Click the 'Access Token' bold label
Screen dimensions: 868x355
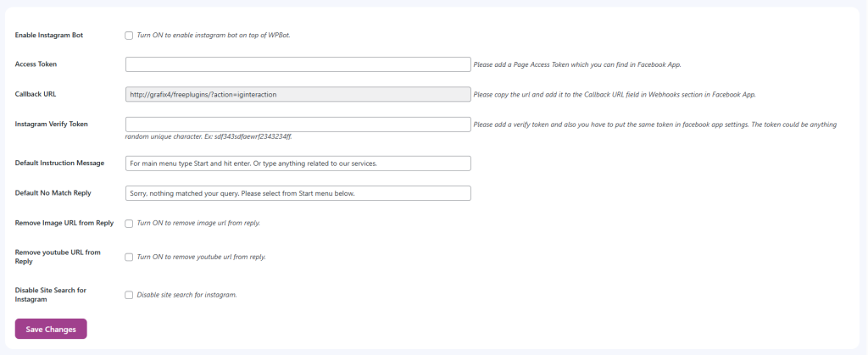click(36, 64)
